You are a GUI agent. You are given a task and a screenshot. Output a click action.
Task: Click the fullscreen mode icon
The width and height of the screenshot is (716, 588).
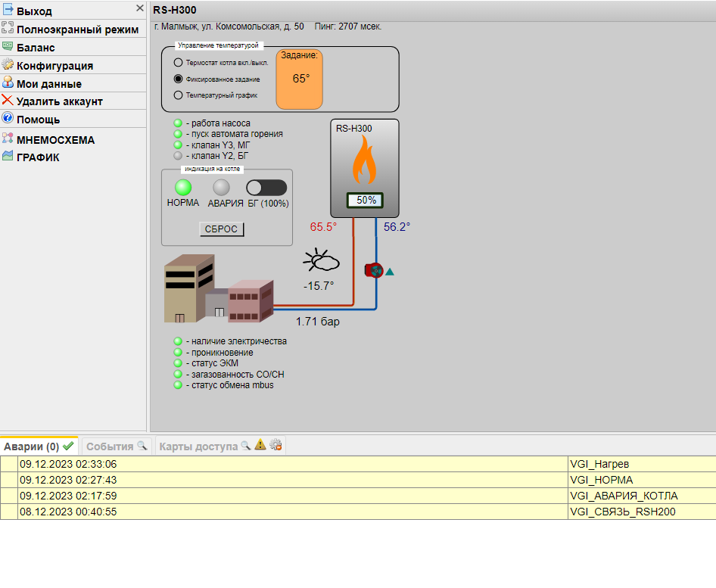pyautogui.click(x=8, y=28)
